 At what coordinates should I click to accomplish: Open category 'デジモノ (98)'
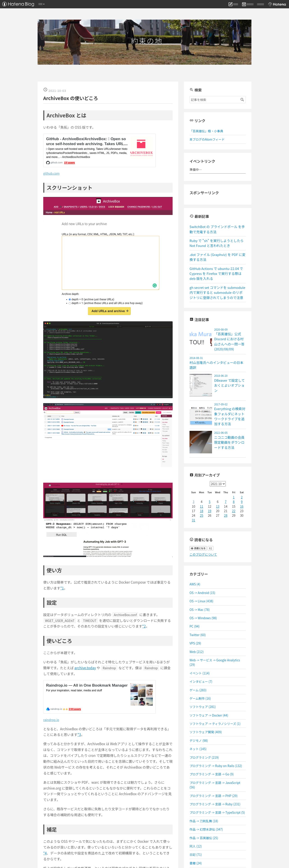[x=199, y=740]
